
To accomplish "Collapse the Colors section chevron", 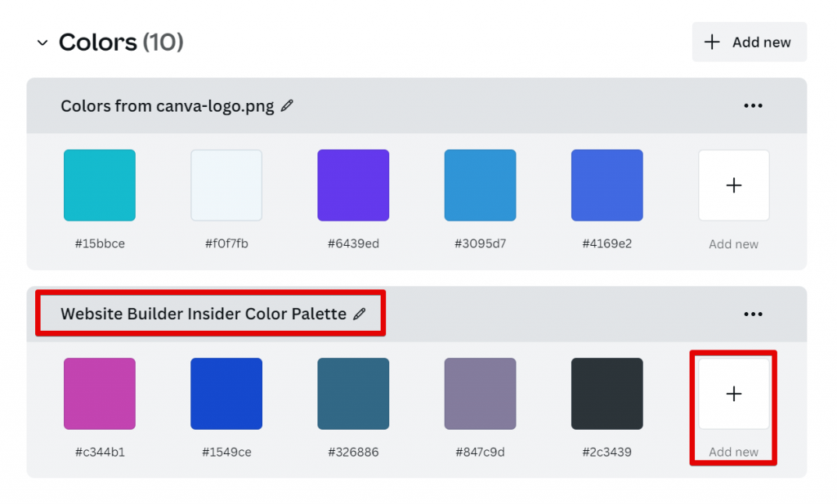I will [x=43, y=42].
